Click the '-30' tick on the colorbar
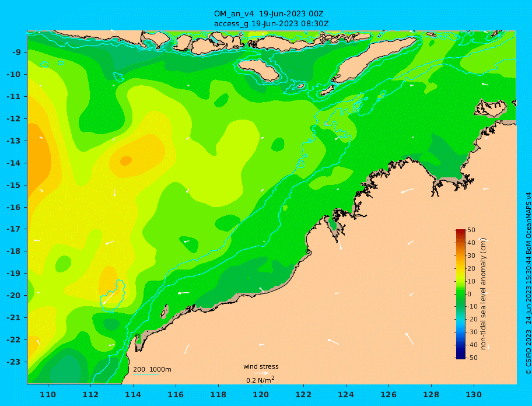Viewport: 532px width, 406px height. (x=471, y=332)
